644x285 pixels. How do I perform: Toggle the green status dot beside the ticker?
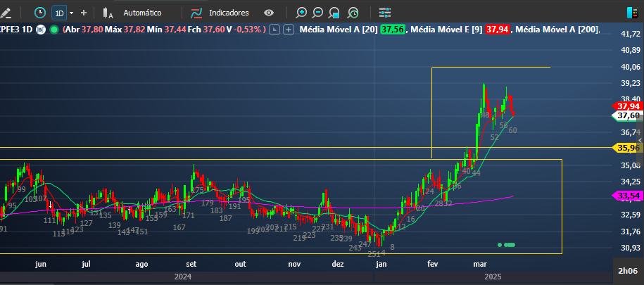tap(53, 30)
